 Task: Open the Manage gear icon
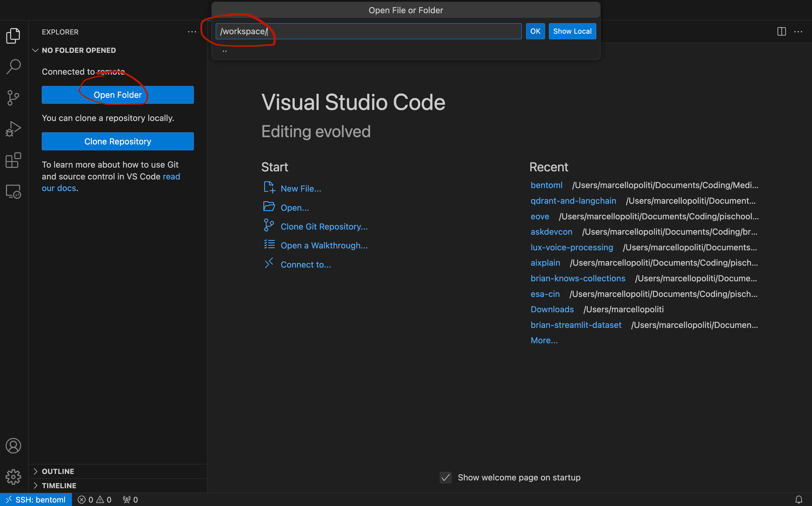coord(13,477)
